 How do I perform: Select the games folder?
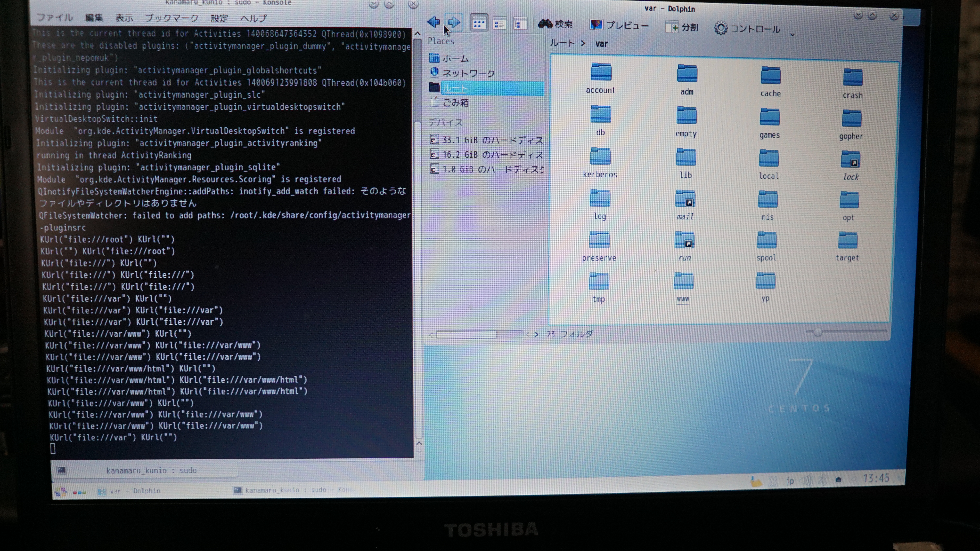770,123
